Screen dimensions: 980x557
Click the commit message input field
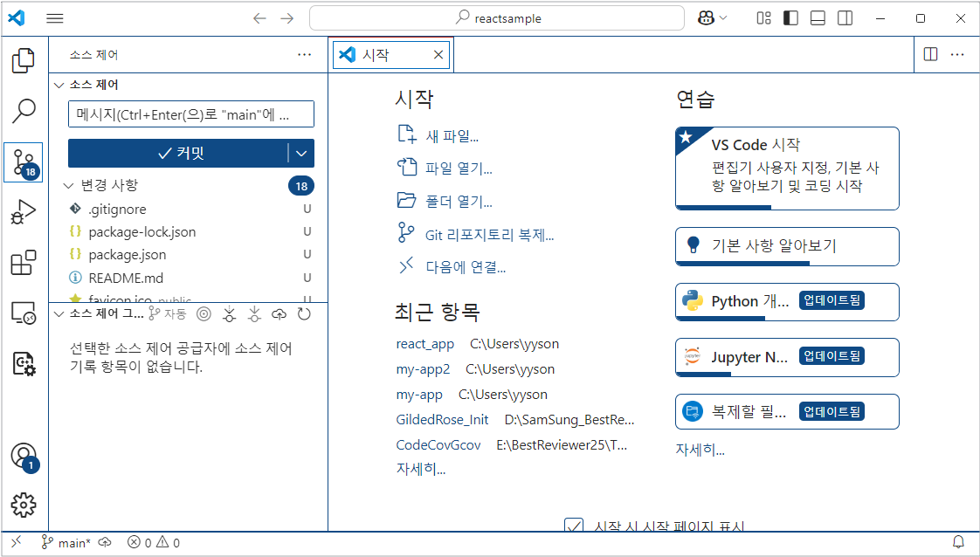click(x=191, y=114)
